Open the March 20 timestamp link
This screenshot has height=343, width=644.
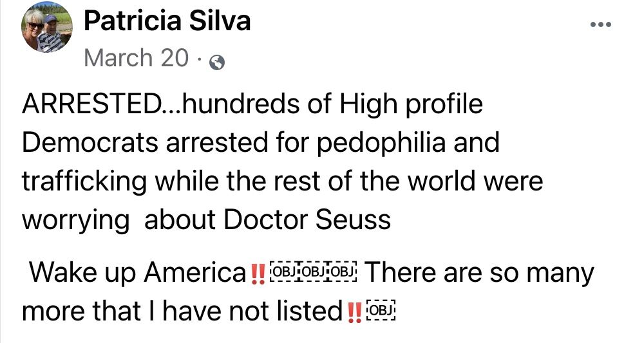[x=137, y=58]
